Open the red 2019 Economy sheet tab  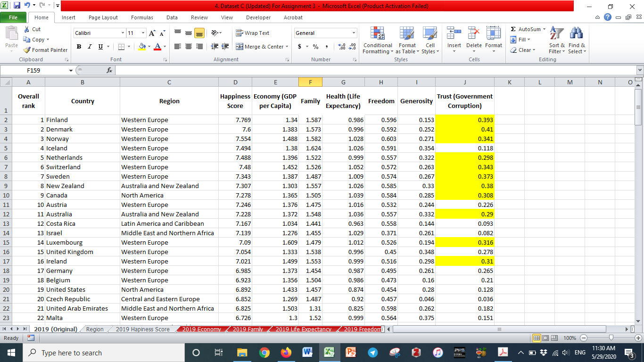[201, 329]
